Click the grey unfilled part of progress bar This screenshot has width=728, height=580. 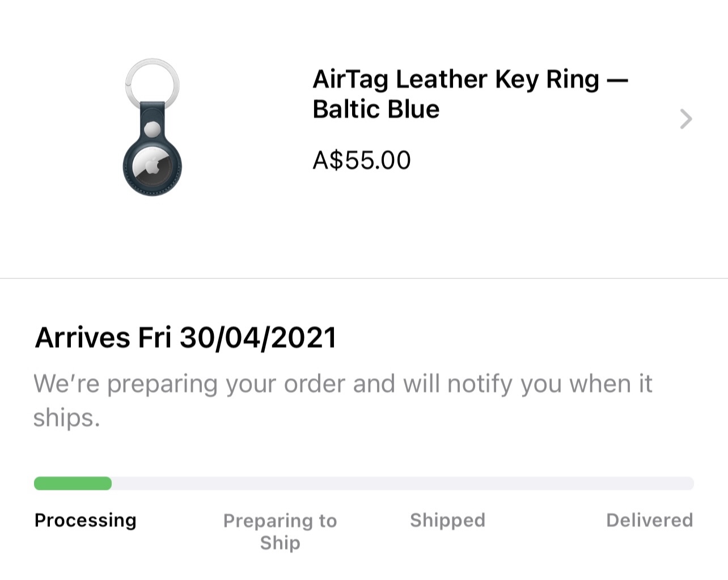pos(403,483)
